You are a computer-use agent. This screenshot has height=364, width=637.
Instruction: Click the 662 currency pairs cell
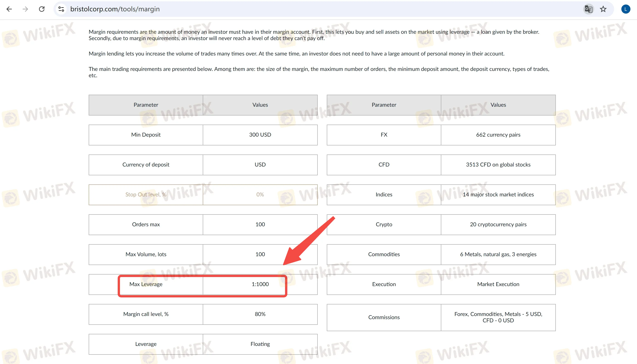point(498,135)
